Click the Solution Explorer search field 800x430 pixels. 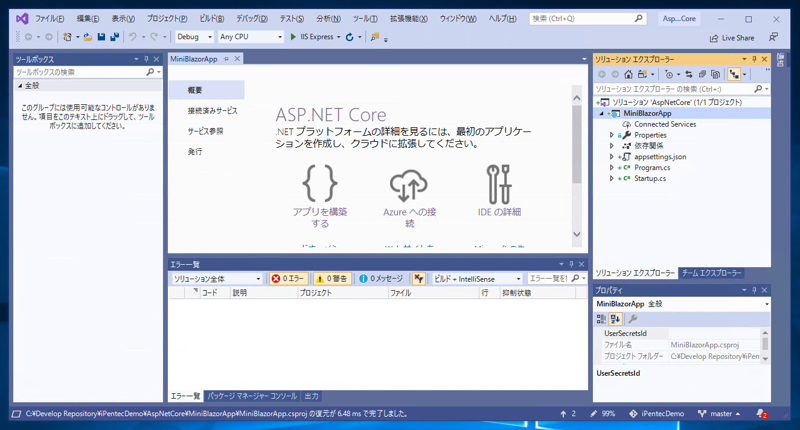pyautogui.click(x=681, y=89)
